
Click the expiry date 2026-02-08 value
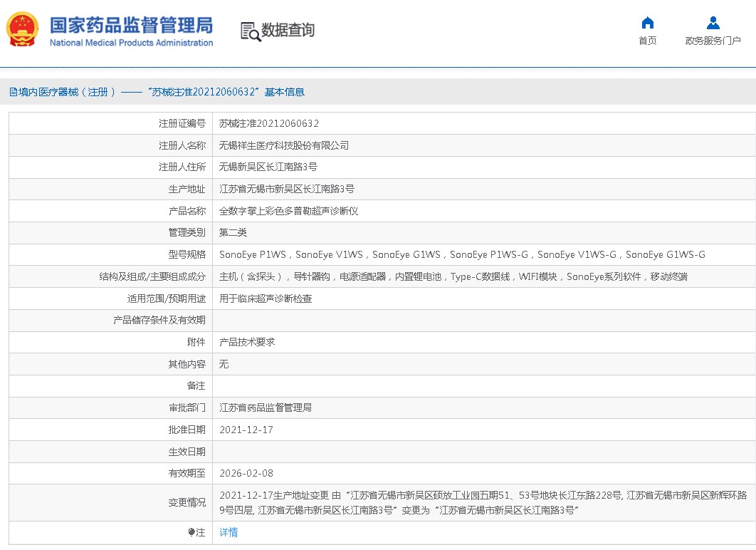pyautogui.click(x=246, y=473)
